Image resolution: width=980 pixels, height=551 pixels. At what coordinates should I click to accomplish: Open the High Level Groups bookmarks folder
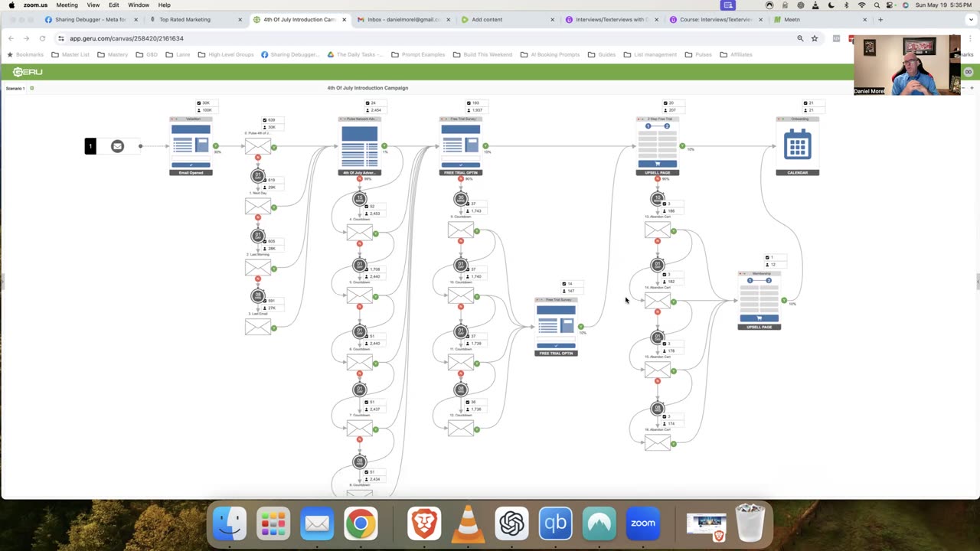tap(226, 54)
